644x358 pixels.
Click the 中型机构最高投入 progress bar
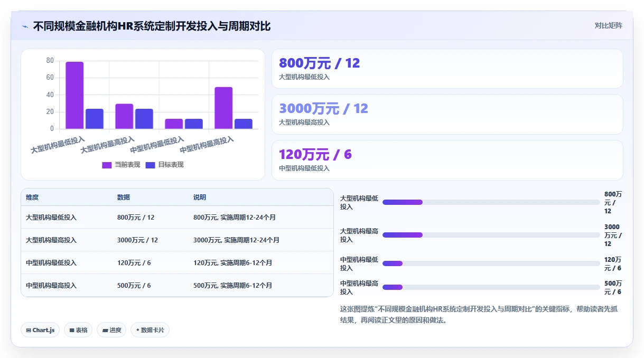click(x=491, y=287)
